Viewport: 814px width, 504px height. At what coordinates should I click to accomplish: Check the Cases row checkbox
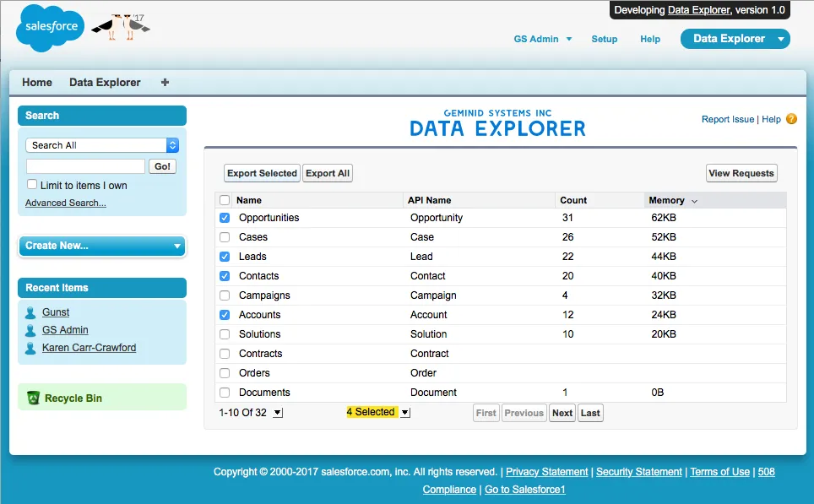tap(225, 237)
